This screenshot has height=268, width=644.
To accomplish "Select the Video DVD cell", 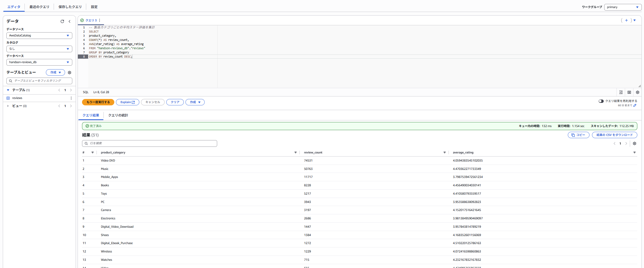I will [x=108, y=161].
